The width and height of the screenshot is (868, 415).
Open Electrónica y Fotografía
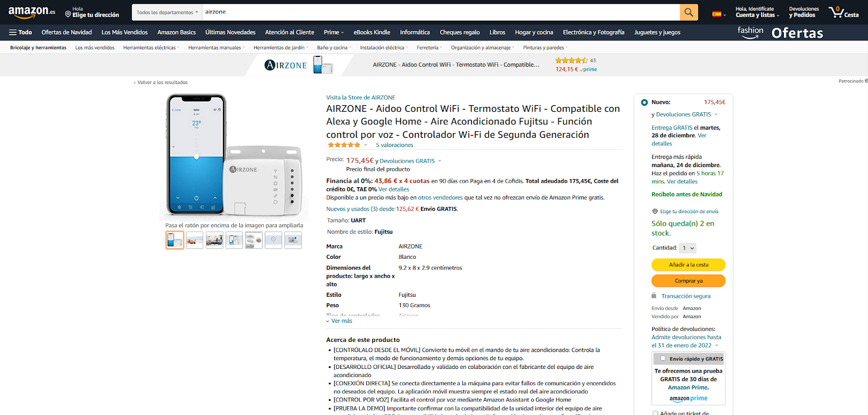point(593,33)
